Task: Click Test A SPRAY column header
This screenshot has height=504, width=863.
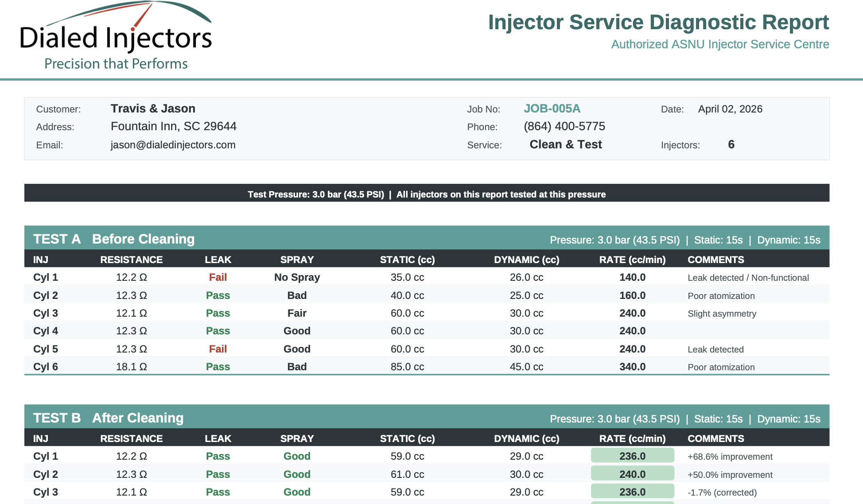Action: click(x=297, y=260)
